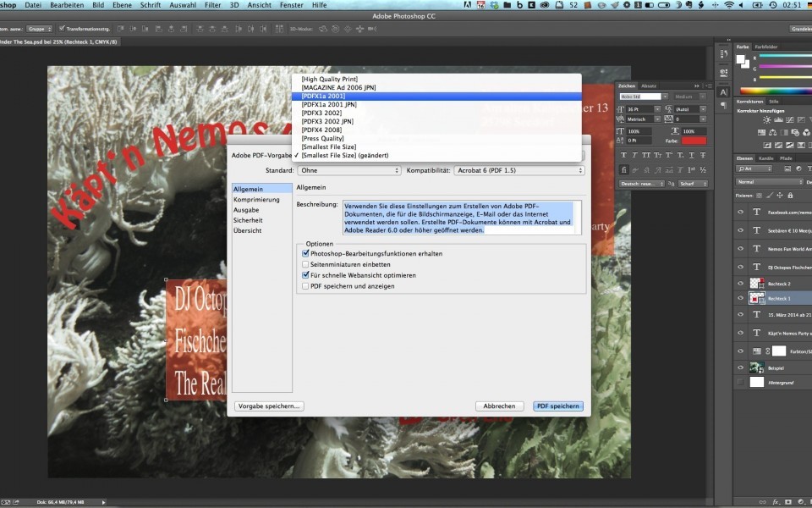Screen dimensions: 812x508
Task: Click the 3D roll mode icon
Action: (336, 29)
